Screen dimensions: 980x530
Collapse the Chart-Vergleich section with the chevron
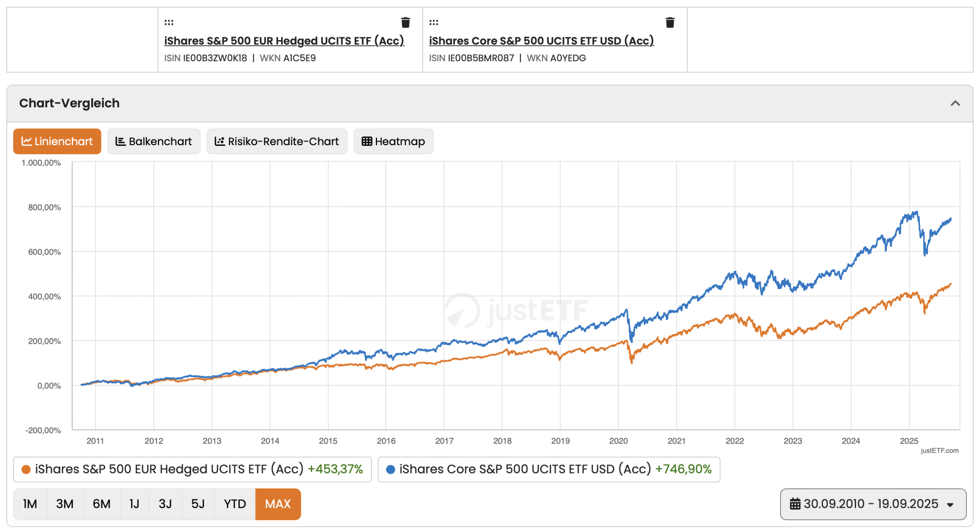coord(955,103)
